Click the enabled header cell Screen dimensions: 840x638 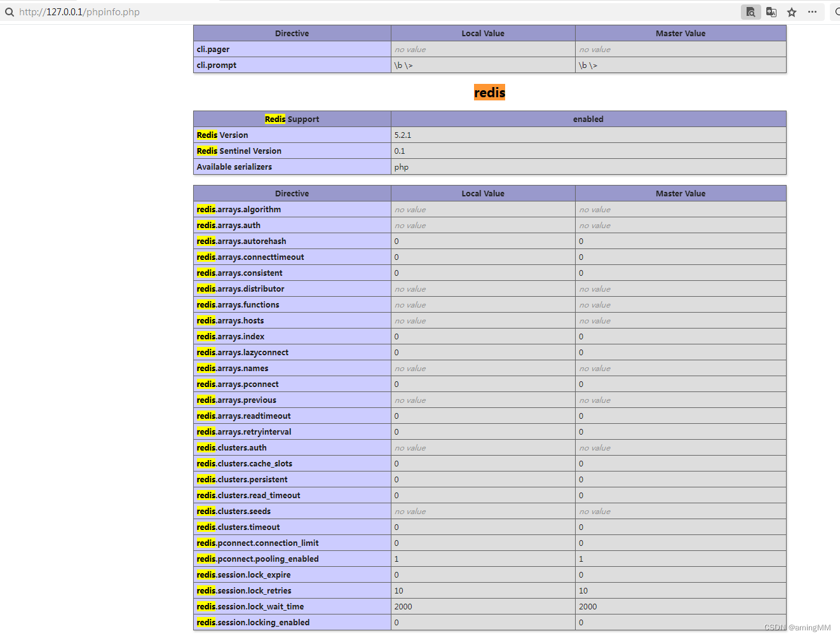pyautogui.click(x=588, y=119)
